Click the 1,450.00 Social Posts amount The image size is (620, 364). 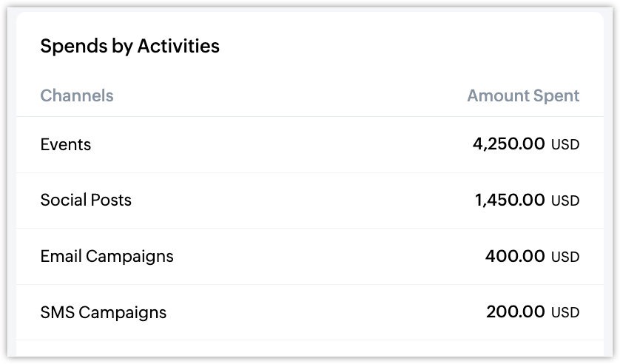[x=510, y=200]
